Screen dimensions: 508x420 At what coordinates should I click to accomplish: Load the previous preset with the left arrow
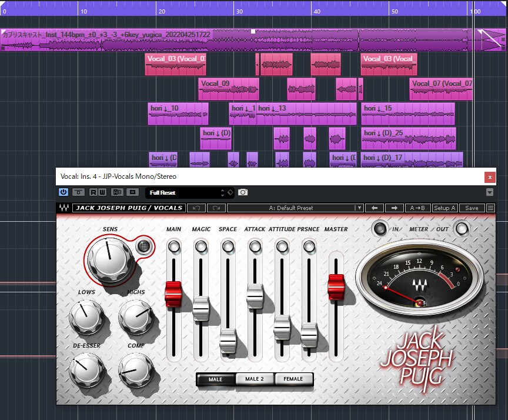375,208
